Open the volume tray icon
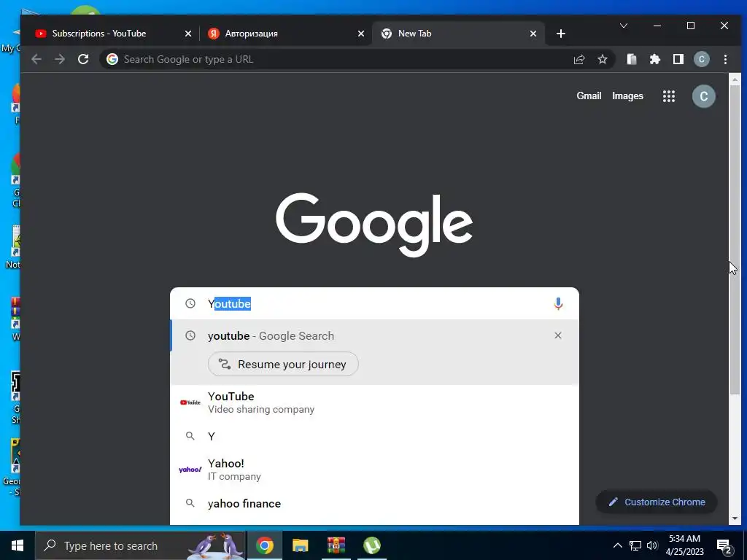This screenshot has width=747, height=560. 652,545
